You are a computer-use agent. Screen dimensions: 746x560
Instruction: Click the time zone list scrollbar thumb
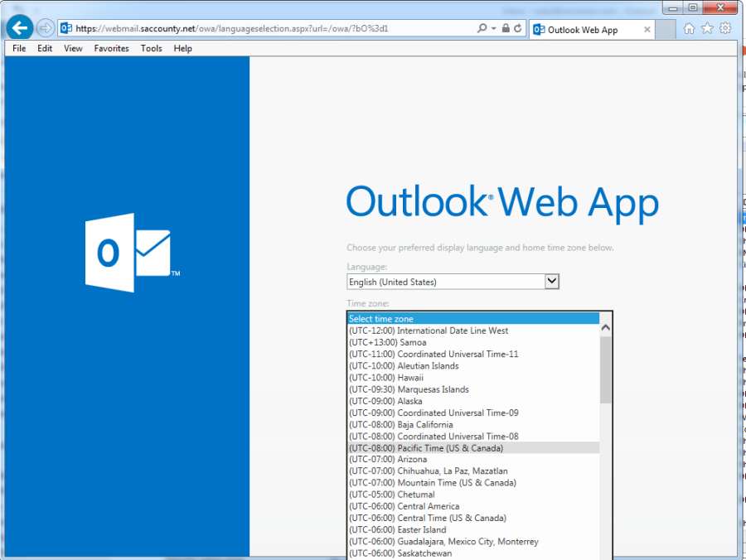(606, 369)
